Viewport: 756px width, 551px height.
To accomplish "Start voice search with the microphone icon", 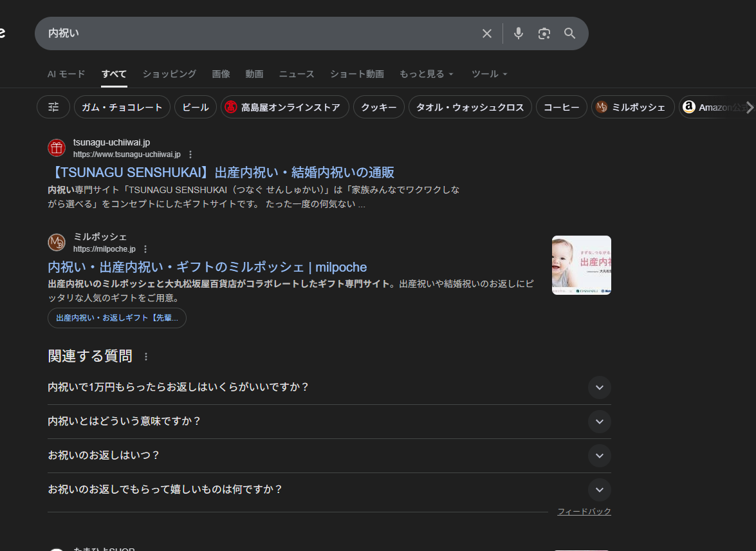I will pos(519,33).
